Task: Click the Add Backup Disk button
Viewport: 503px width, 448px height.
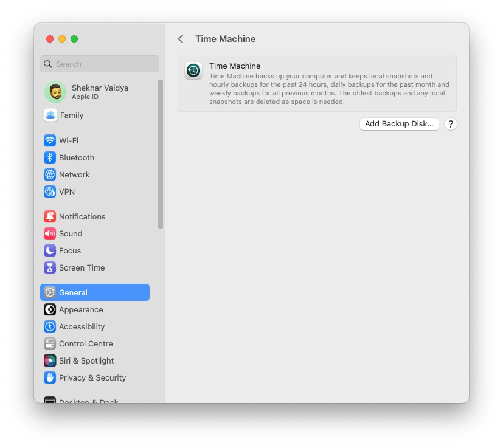Action: (x=398, y=124)
